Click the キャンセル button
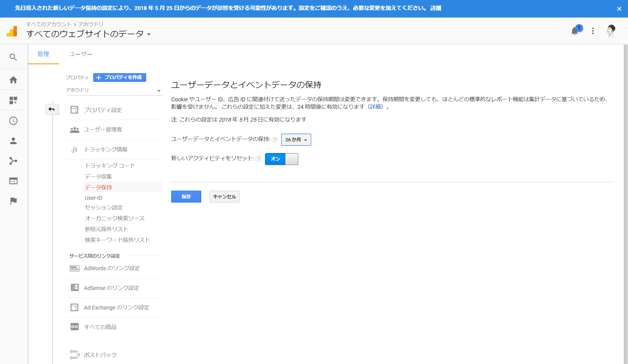 224,197
